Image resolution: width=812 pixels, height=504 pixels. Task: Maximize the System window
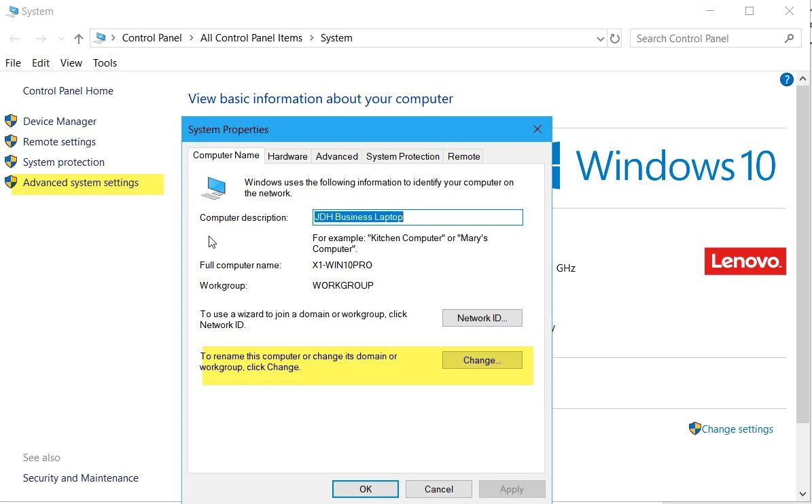point(749,11)
